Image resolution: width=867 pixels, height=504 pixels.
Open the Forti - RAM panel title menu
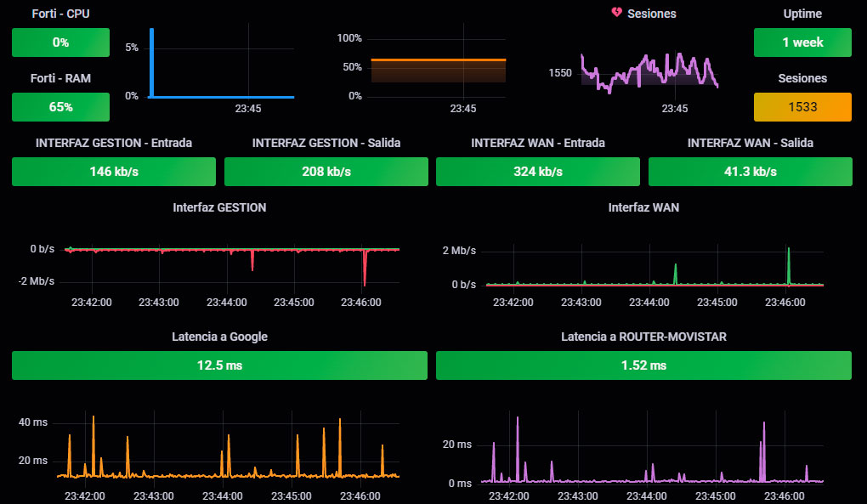coord(60,78)
